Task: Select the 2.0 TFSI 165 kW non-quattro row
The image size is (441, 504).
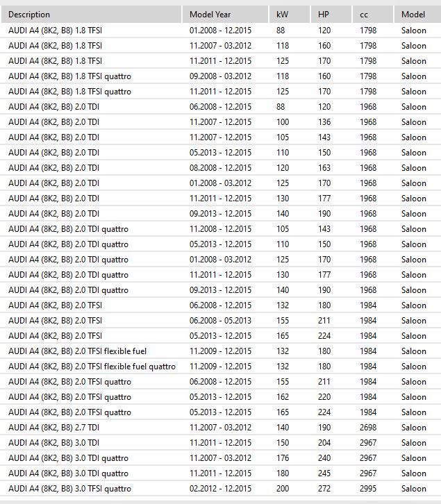Action: (220, 336)
